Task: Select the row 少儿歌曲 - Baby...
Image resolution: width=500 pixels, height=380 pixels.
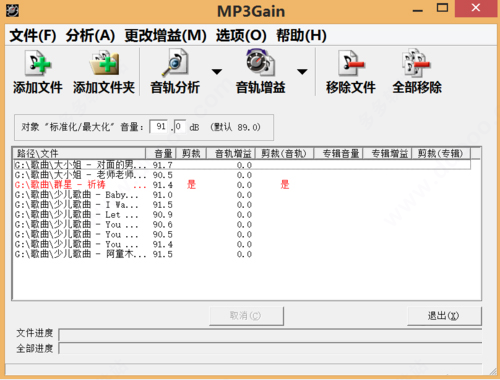Action: pyautogui.click(x=242, y=195)
